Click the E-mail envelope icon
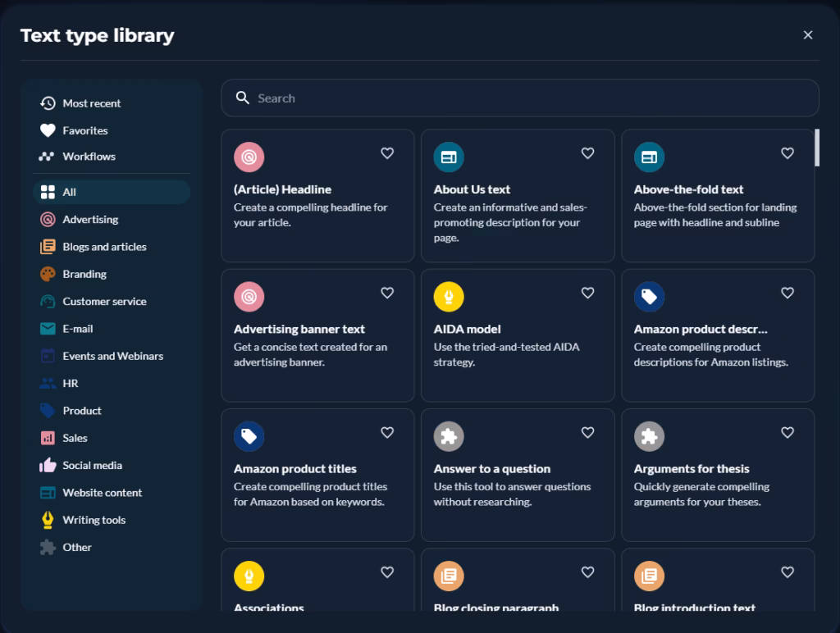Viewport: 840px width, 633px height. click(x=48, y=329)
